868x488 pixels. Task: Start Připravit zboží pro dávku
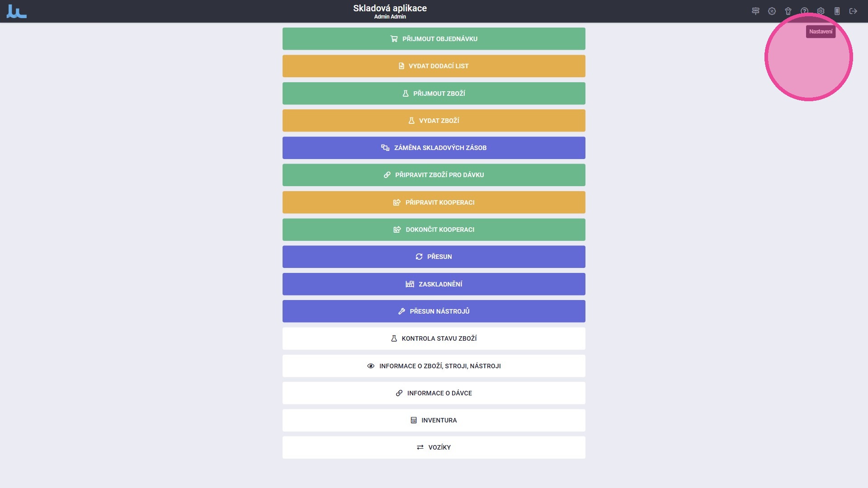434,175
